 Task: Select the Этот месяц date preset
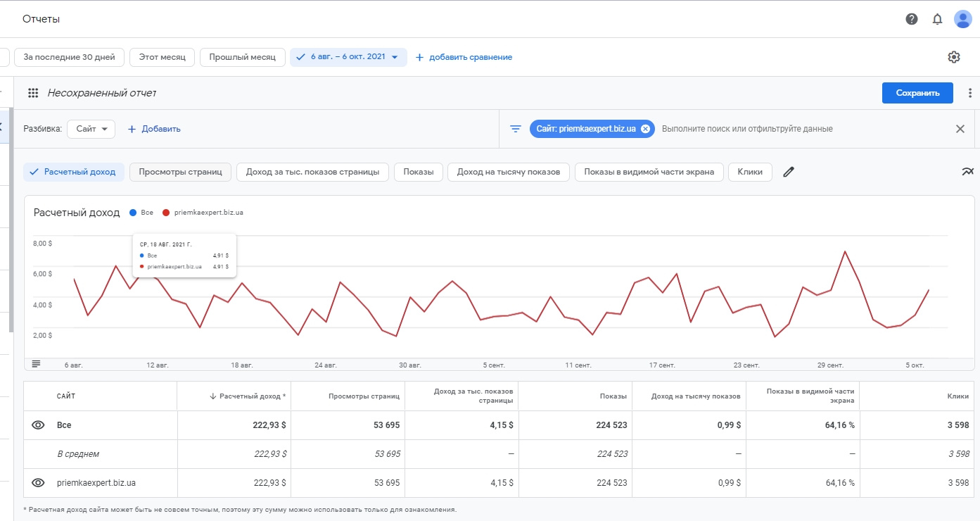coord(162,57)
